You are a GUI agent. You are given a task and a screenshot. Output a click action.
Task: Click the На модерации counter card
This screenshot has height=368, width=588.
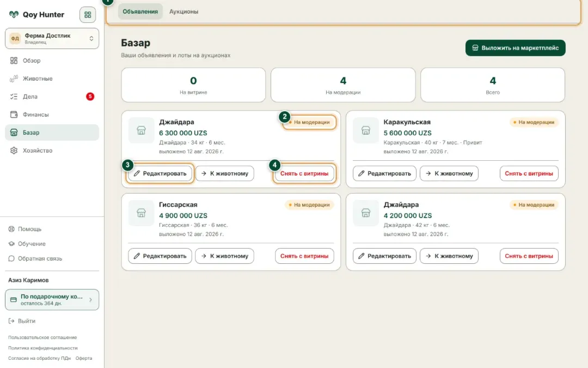(x=343, y=85)
